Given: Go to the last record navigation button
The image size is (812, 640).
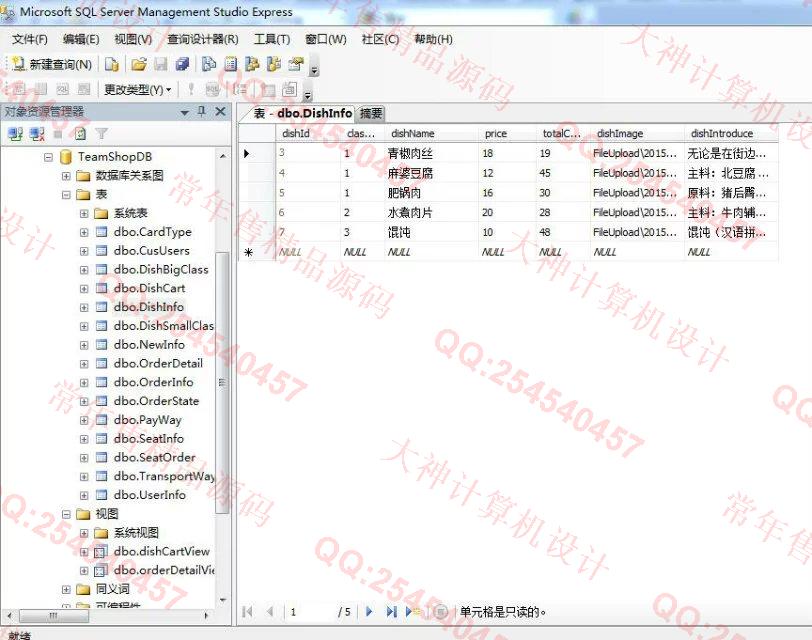Looking at the screenshot, I should pyautogui.click(x=391, y=612).
